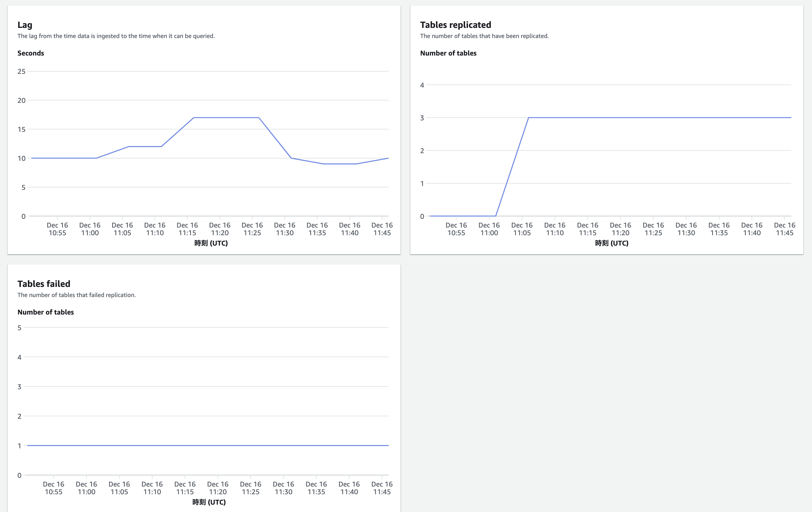Click the 4 y-axis label in Tables replicated

(x=422, y=85)
